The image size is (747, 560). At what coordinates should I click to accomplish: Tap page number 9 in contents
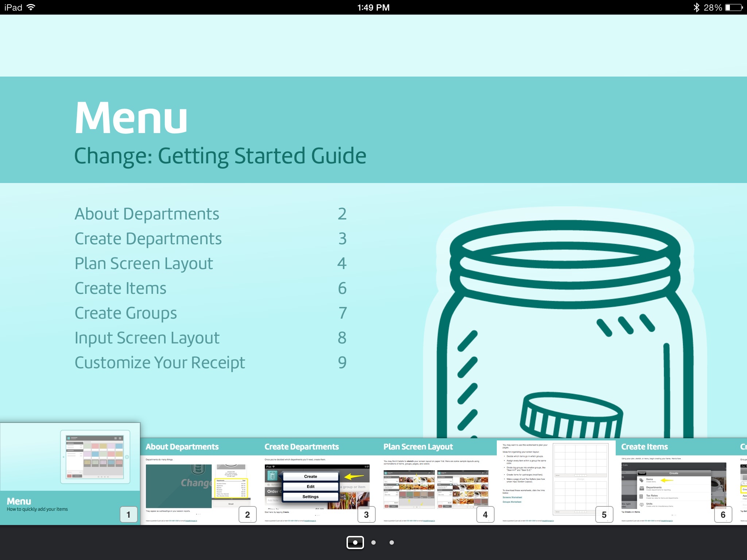tap(342, 363)
